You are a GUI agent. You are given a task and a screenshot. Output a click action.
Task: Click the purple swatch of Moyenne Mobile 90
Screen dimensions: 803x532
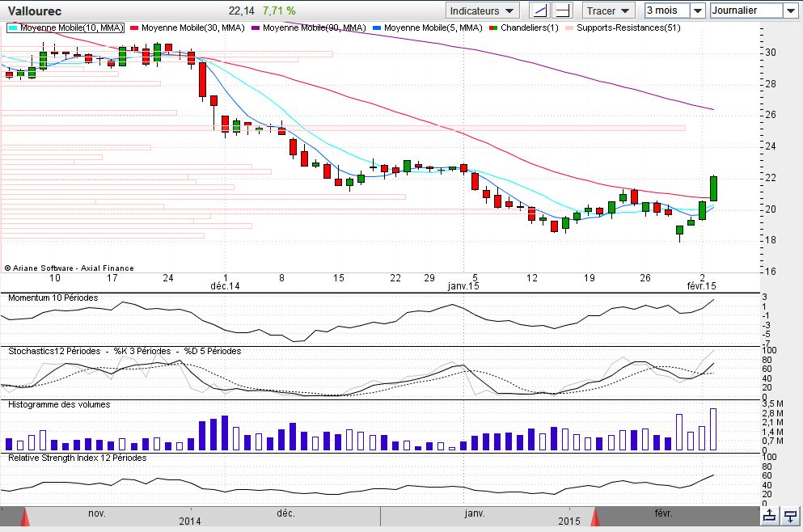[256, 28]
